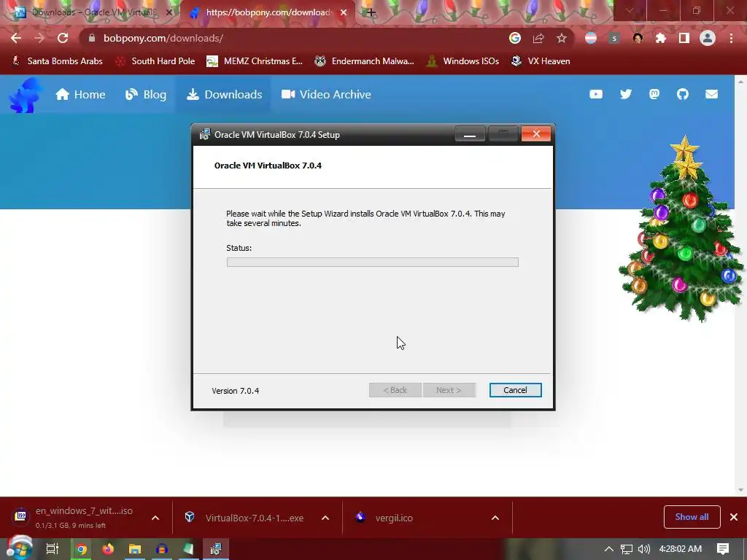Screen dimensions: 747x560
Task: Open Downloads in site navigation
Action: [224, 94]
